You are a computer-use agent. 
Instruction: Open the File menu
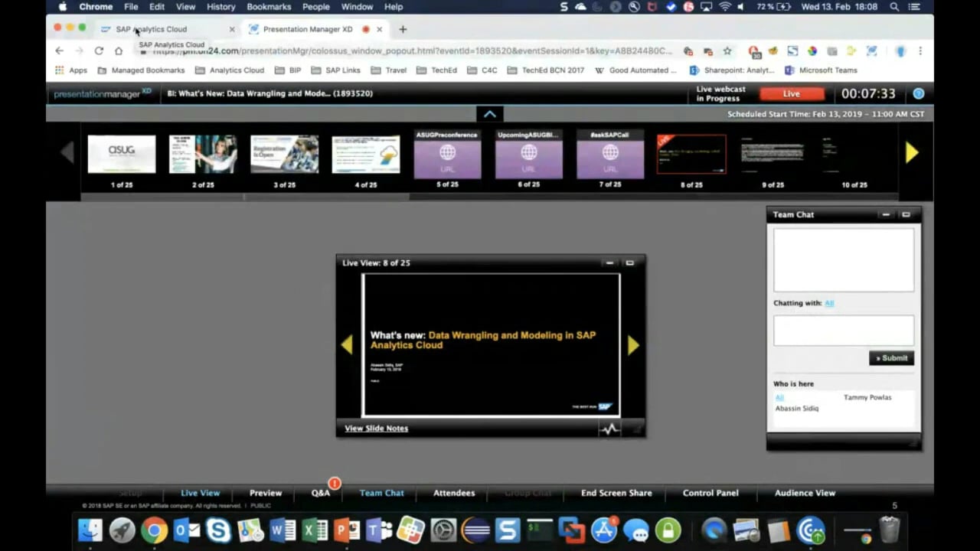point(131,7)
